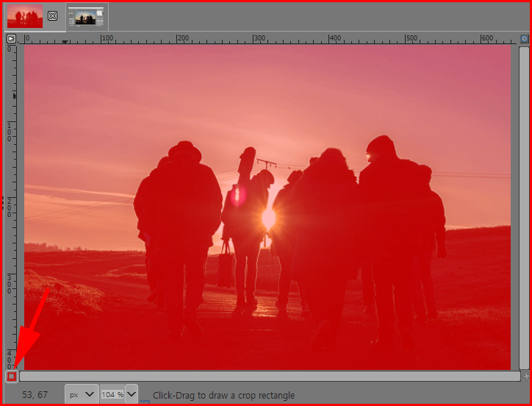532x406 pixels.
Task: Open the image menu triangle at ruler corner
Action: tap(11, 38)
